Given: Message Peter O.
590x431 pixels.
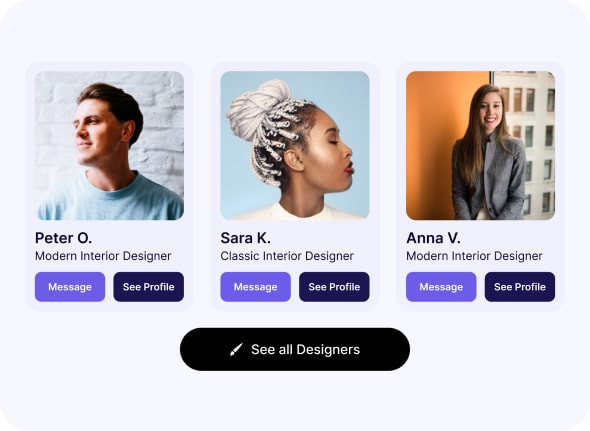Looking at the screenshot, I should point(70,287).
